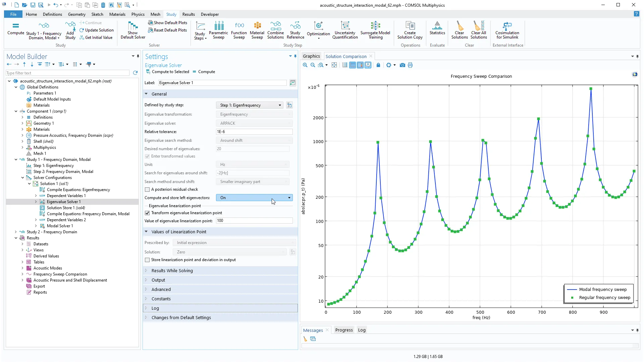
Task: Click Compute to Selected button
Action: click(x=167, y=72)
